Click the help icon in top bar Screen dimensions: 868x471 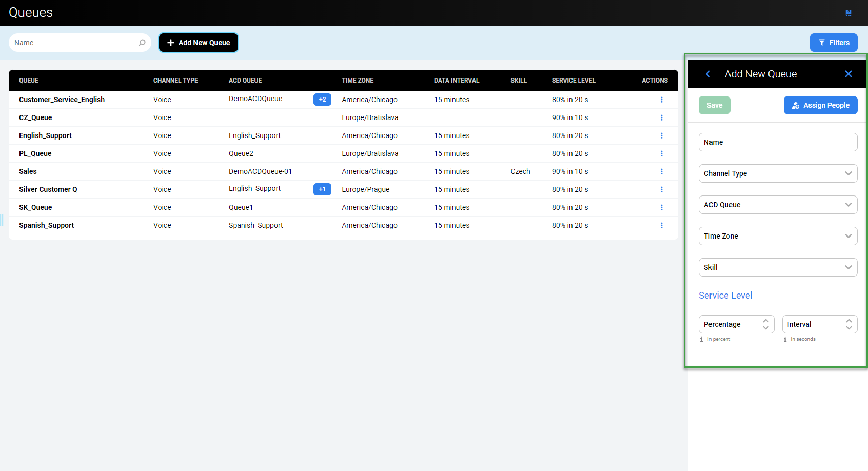click(849, 13)
